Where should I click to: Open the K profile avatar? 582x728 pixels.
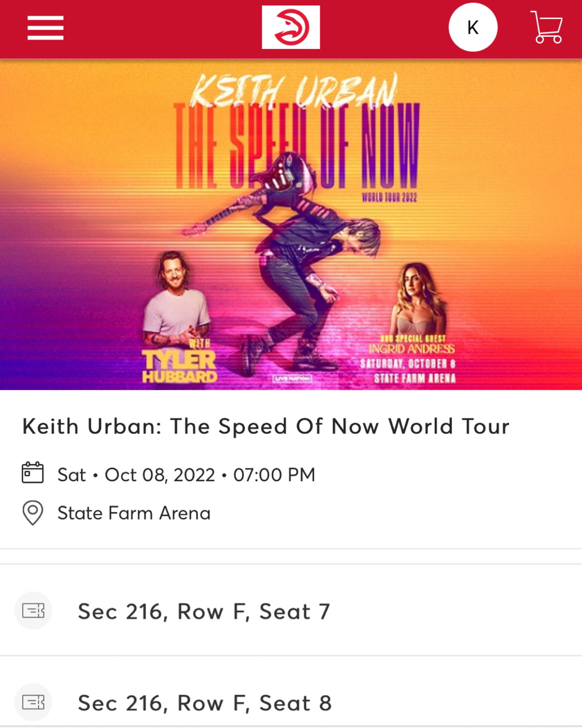[473, 27]
